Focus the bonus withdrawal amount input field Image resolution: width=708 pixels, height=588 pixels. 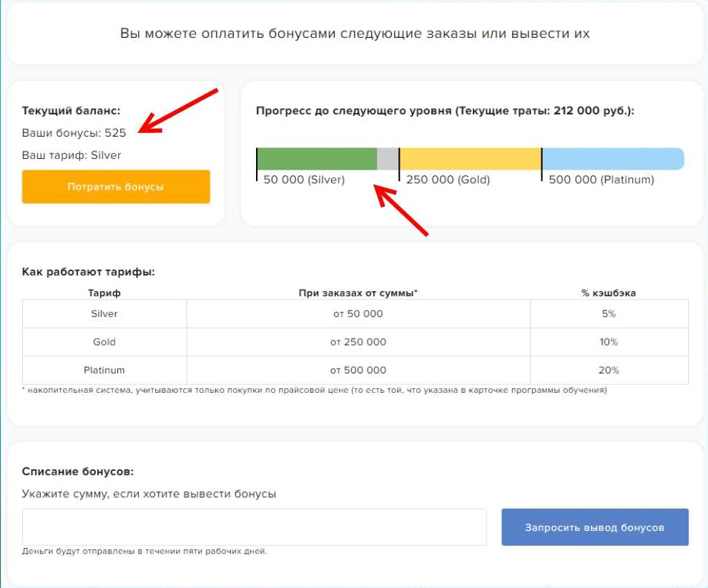point(254,527)
